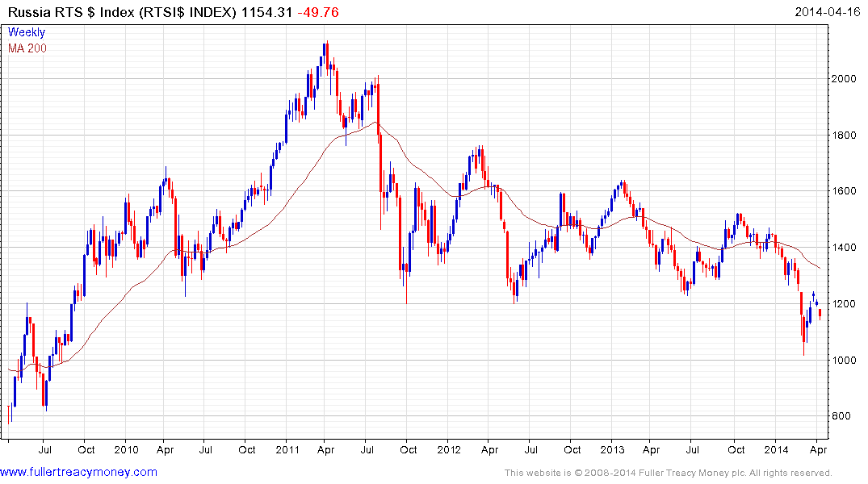Click the 1600 price axis label

click(845, 191)
